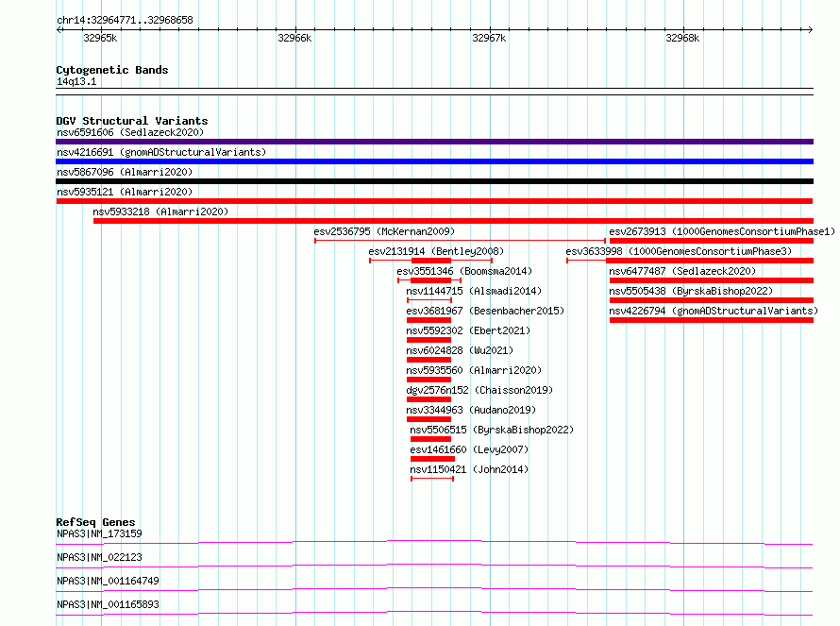Click the 32966k ruler tick label
The width and height of the screenshot is (840, 626).
[294, 38]
